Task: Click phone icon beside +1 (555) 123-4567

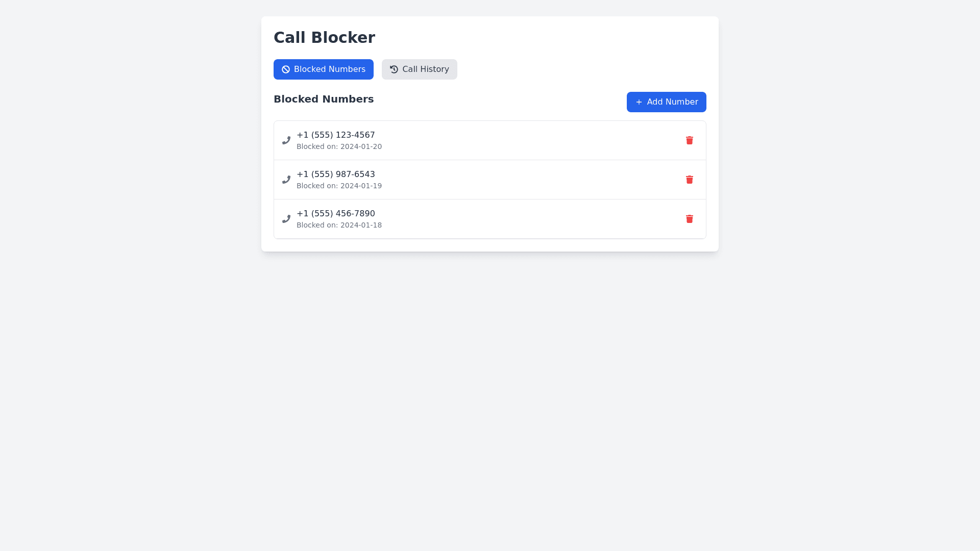Action: pos(286,140)
